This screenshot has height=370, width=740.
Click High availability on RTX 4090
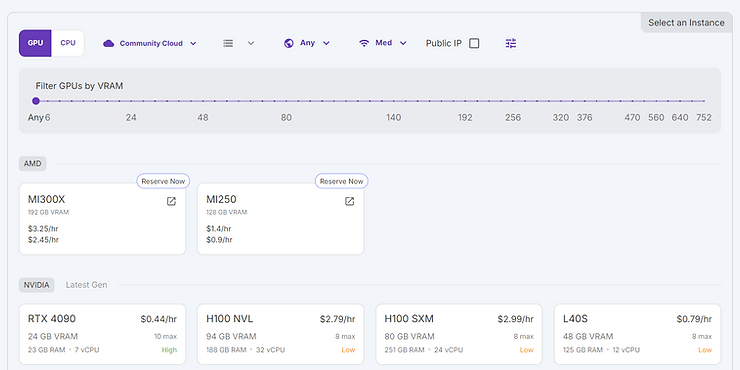169,350
